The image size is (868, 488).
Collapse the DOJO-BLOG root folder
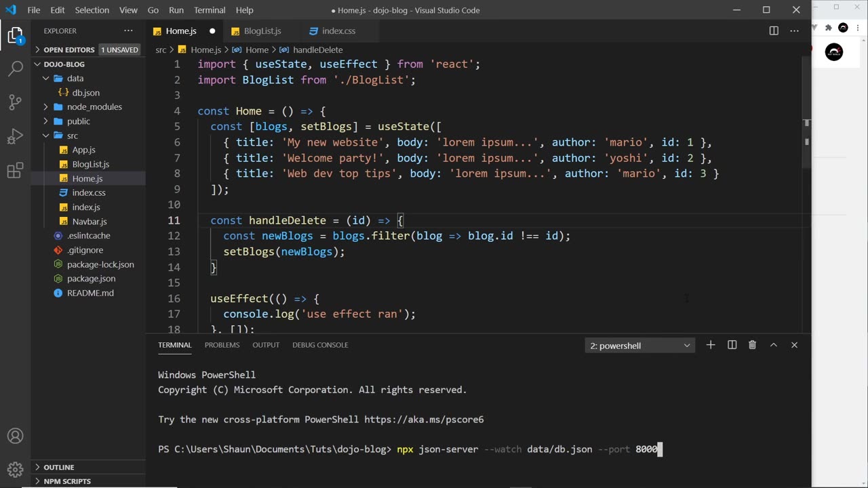[x=88, y=64]
